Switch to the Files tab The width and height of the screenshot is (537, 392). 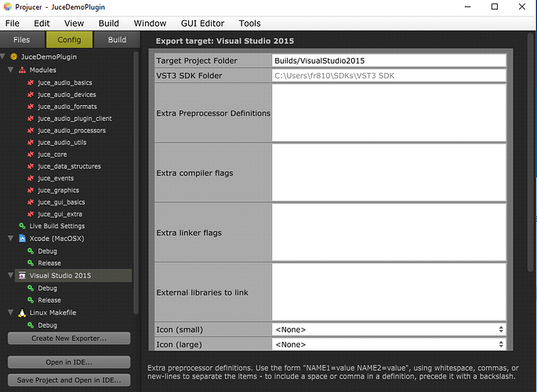click(22, 40)
